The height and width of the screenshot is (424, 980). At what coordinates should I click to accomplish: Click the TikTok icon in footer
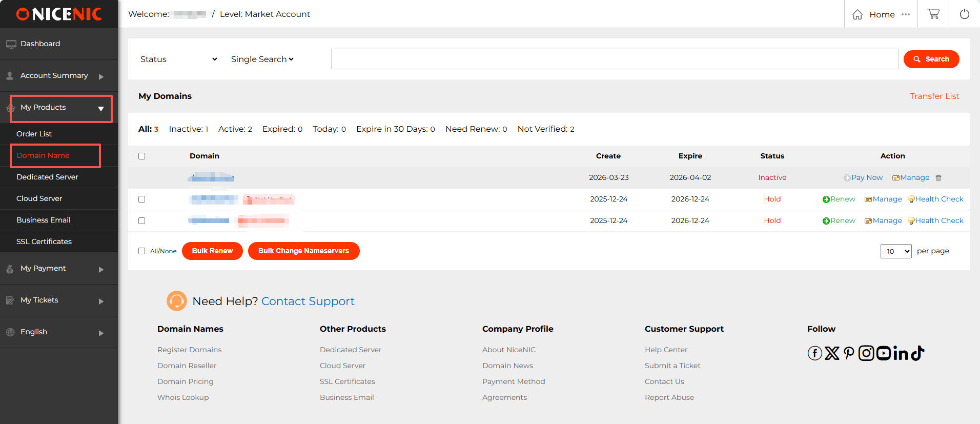[x=918, y=353]
